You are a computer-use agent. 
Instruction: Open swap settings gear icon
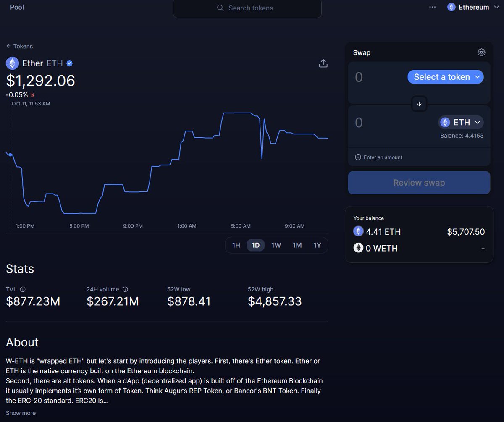pyautogui.click(x=481, y=52)
